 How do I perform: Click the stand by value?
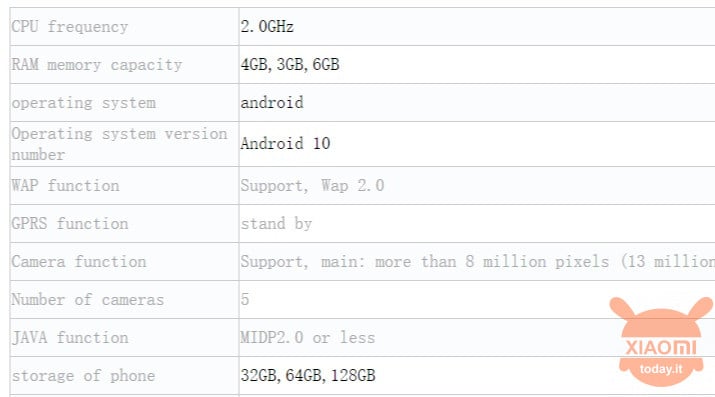(x=276, y=224)
